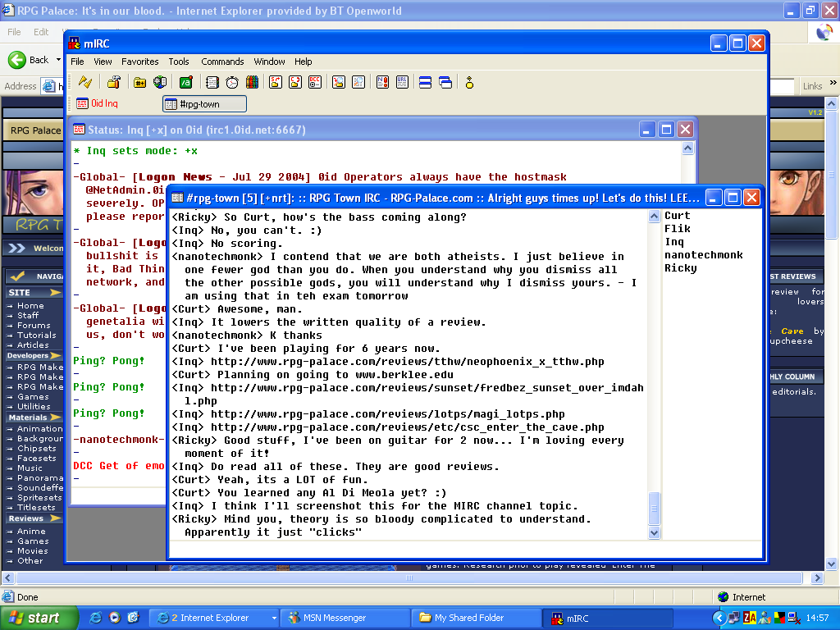Open the timer clock icon in mIRC
840x630 pixels.
tap(232, 82)
